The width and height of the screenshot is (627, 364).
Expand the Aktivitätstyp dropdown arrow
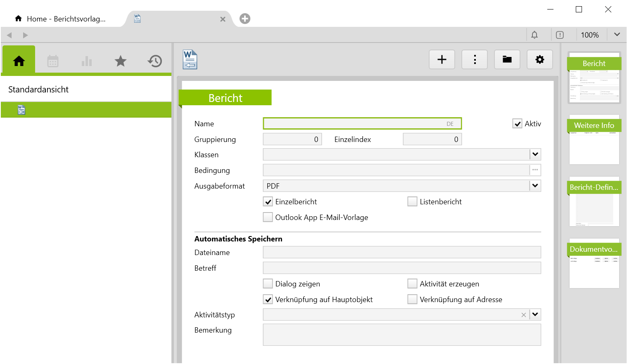click(535, 315)
